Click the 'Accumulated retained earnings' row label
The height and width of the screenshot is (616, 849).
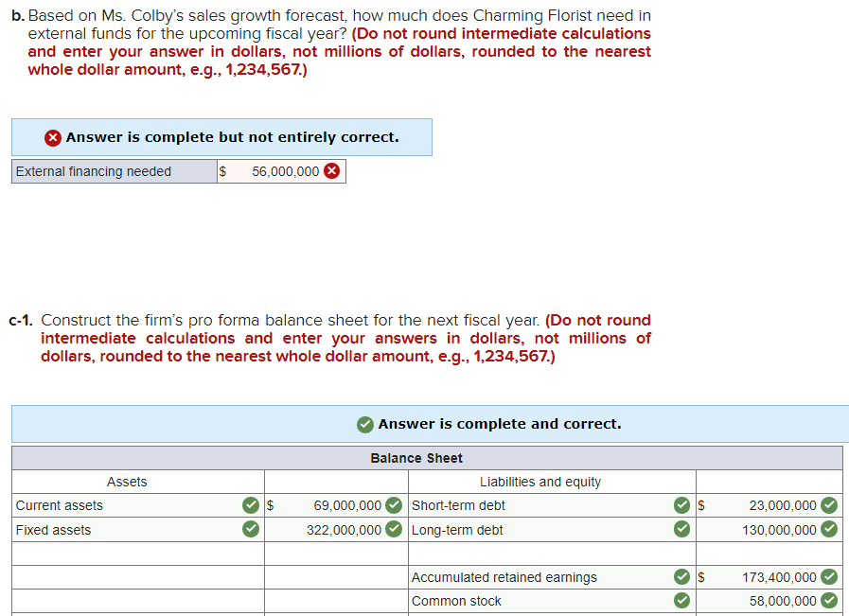pos(504,577)
